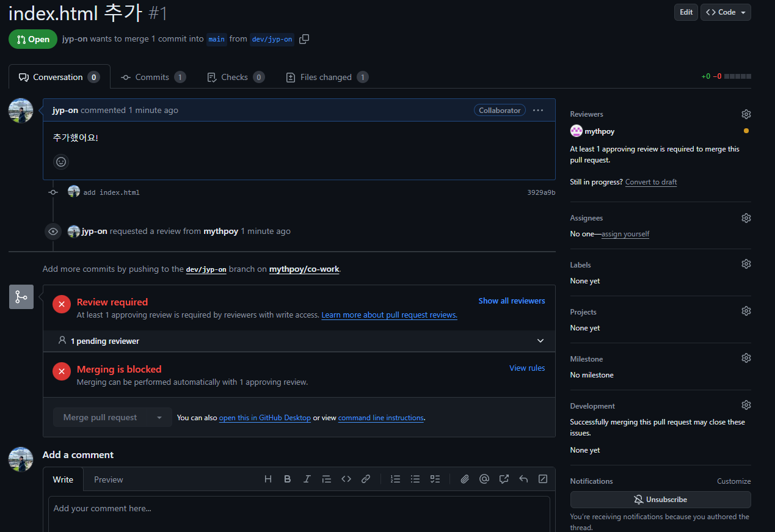The image size is (775, 532).
Task: Open the add index.html commit message
Action: [x=112, y=192]
